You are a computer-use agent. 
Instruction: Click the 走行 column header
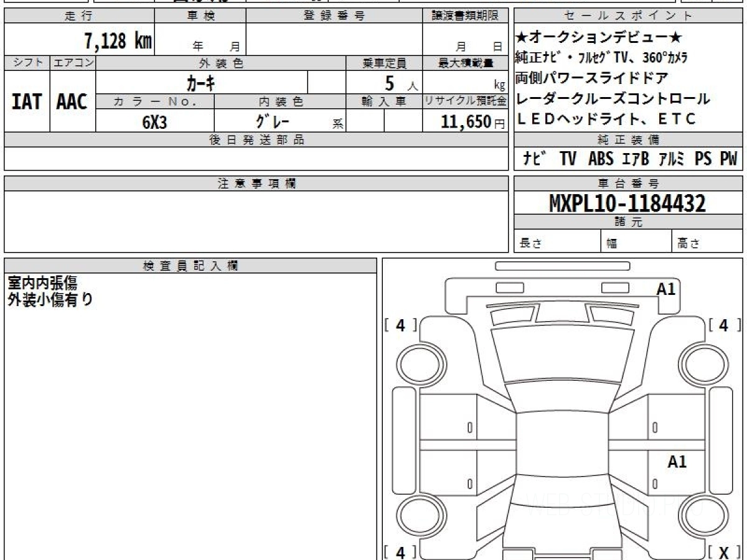pyautogui.click(x=79, y=16)
